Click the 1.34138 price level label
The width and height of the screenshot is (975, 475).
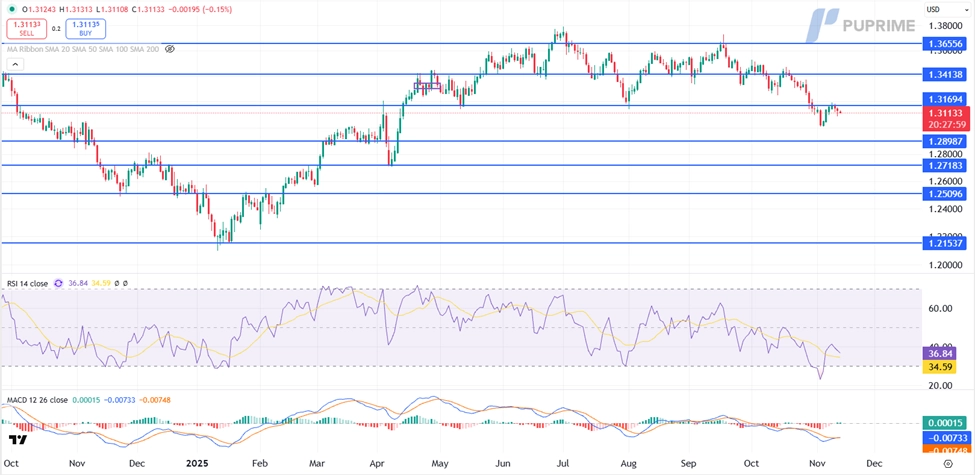pos(945,75)
